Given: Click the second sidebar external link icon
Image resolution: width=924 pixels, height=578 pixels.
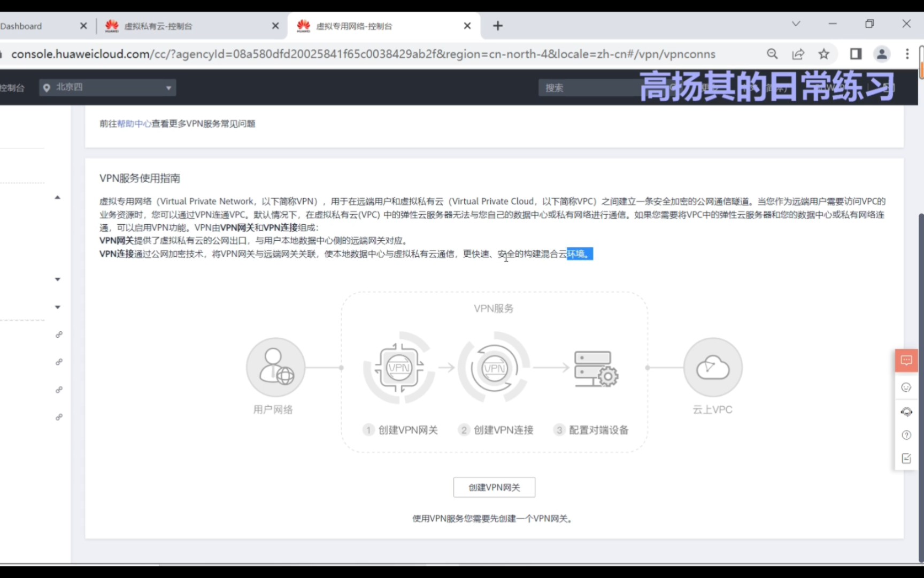Looking at the screenshot, I should (59, 362).
